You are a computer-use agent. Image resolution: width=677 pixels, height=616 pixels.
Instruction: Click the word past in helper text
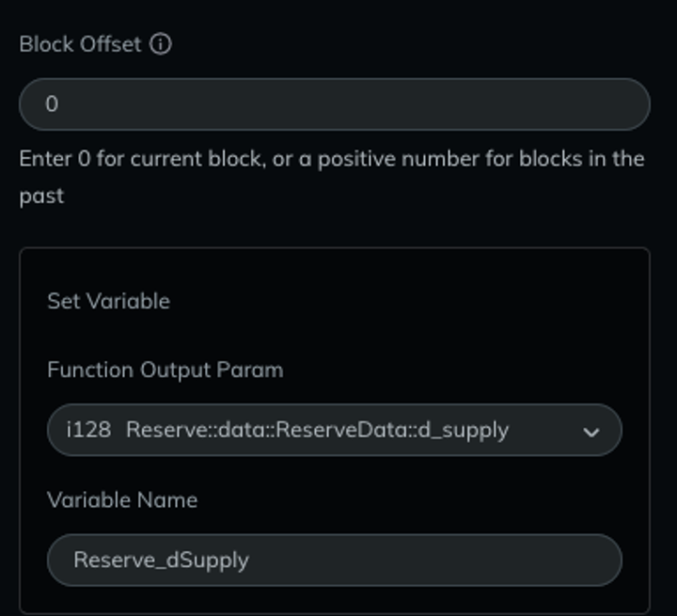click(41, 197)
